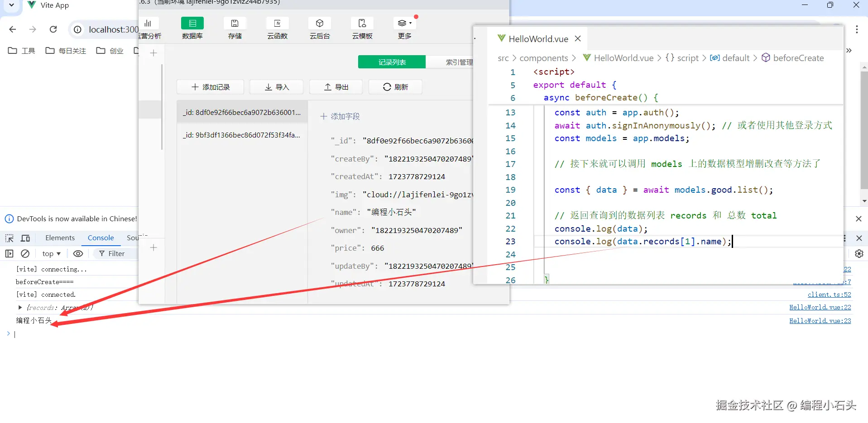868x423 pixels.
Task: Click line number 19 in editor
Action: coord(510,190)
